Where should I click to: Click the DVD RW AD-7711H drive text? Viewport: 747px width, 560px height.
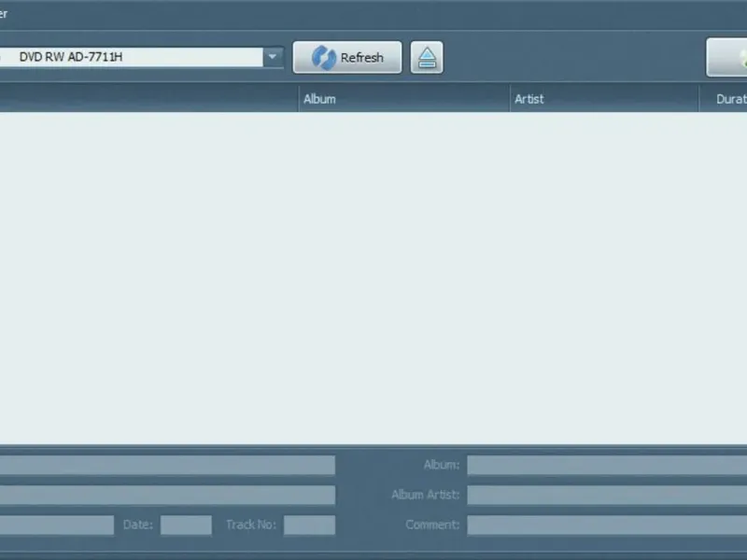point(71,57)
